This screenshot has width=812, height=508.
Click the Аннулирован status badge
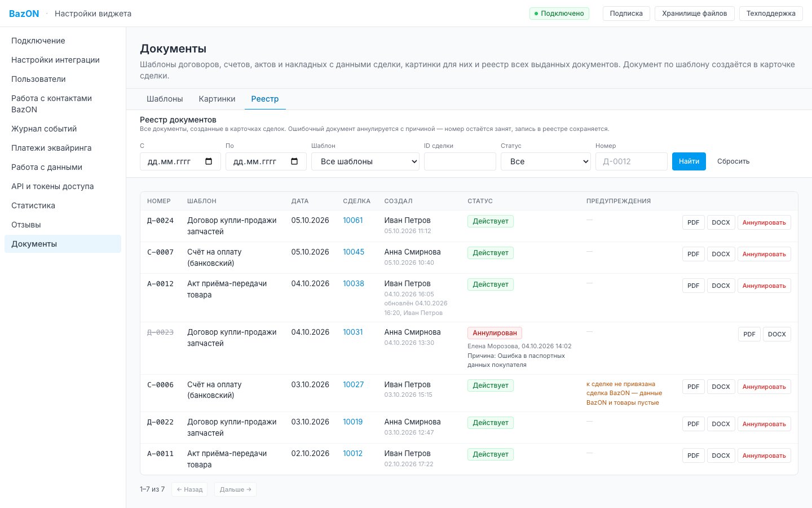pos(495,333)
